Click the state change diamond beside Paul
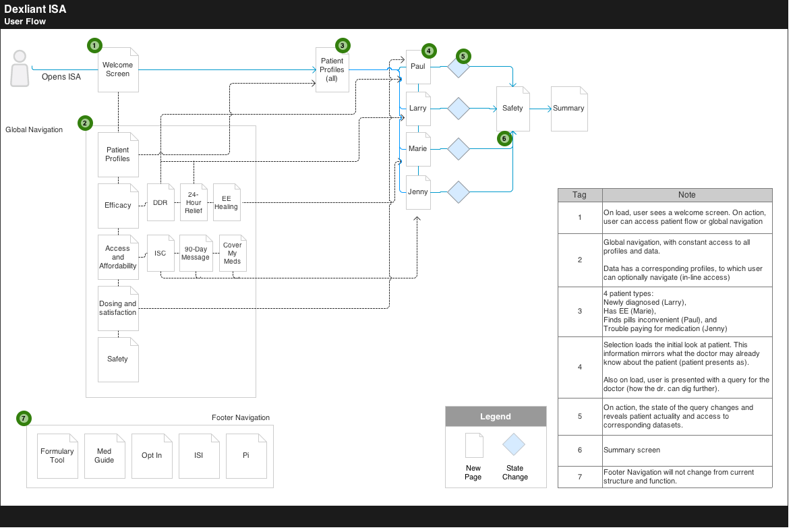This screenshot has width=793, height=532. pyautogui.click(x=459, y=67)
